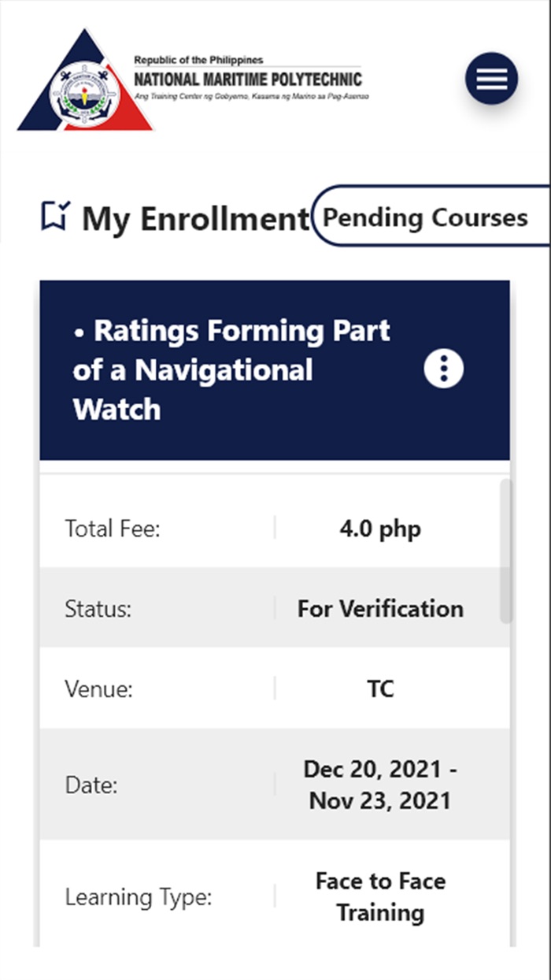
Task: Click the bookmark icon beside My Enrollment
Action: click(x=53, y=214)
